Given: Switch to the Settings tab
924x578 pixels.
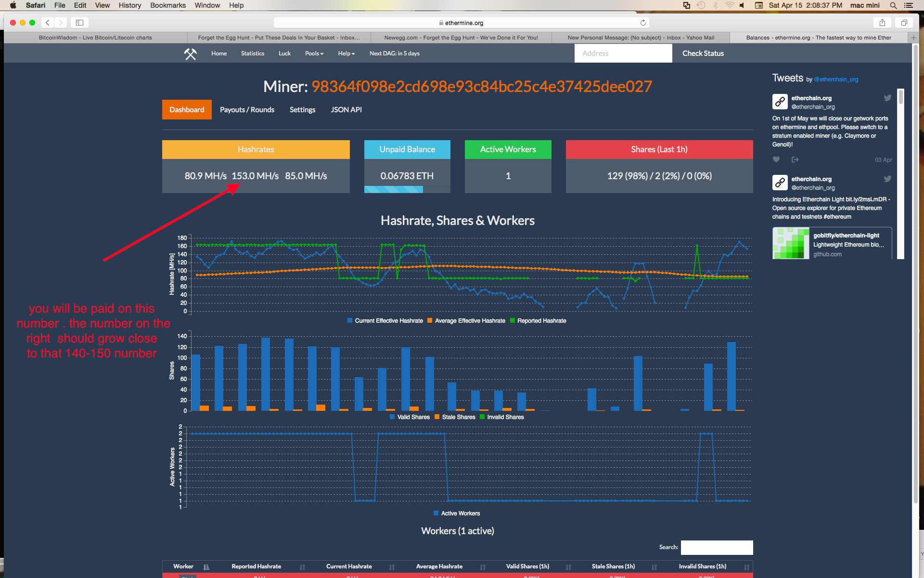Looking at the screenshot, I should [x=302, y=110].
